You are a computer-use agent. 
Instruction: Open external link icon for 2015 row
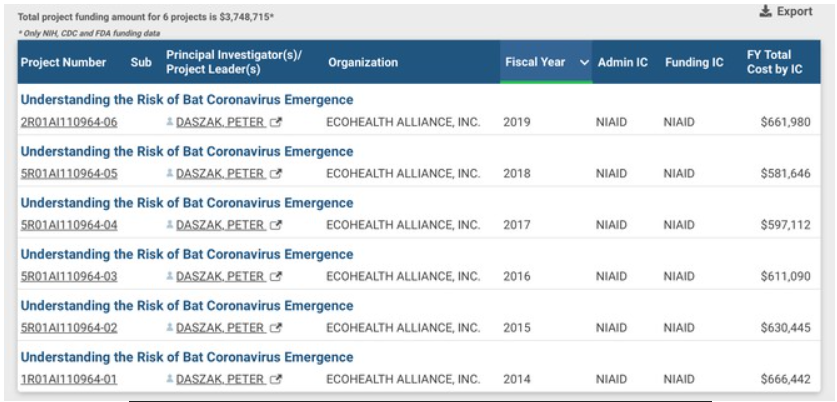[x=275, y=328]
